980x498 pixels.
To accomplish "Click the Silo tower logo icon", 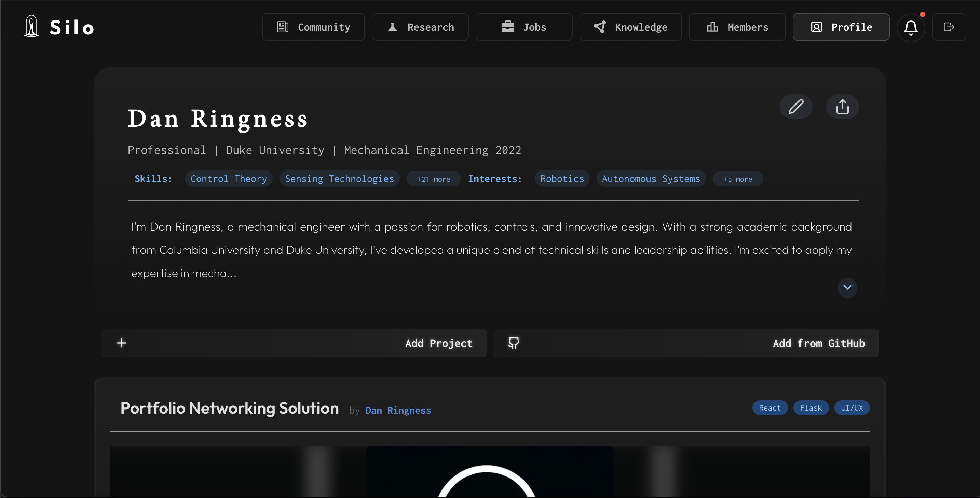I will (x=31, y=27).
